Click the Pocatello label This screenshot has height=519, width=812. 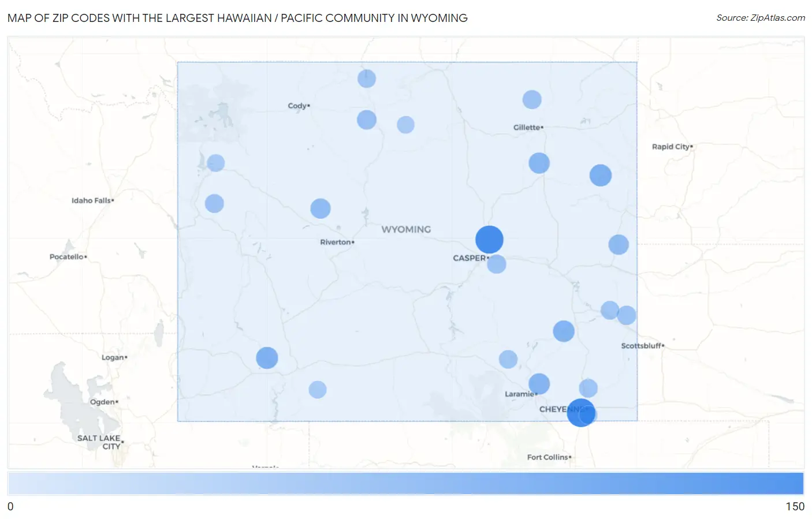pos(68,256)
